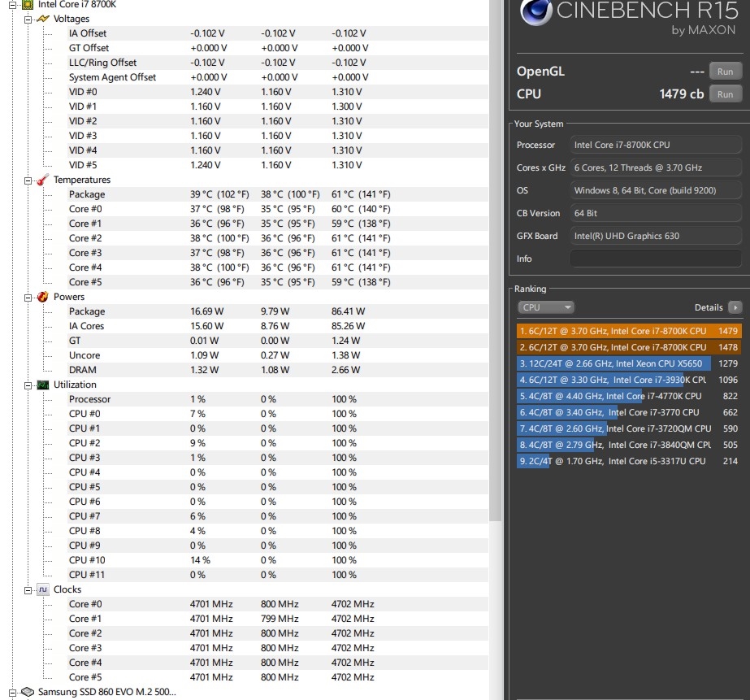Select the GT Offset voltage row
Viewport: 750px width, 700px height.
coord(277,48)
